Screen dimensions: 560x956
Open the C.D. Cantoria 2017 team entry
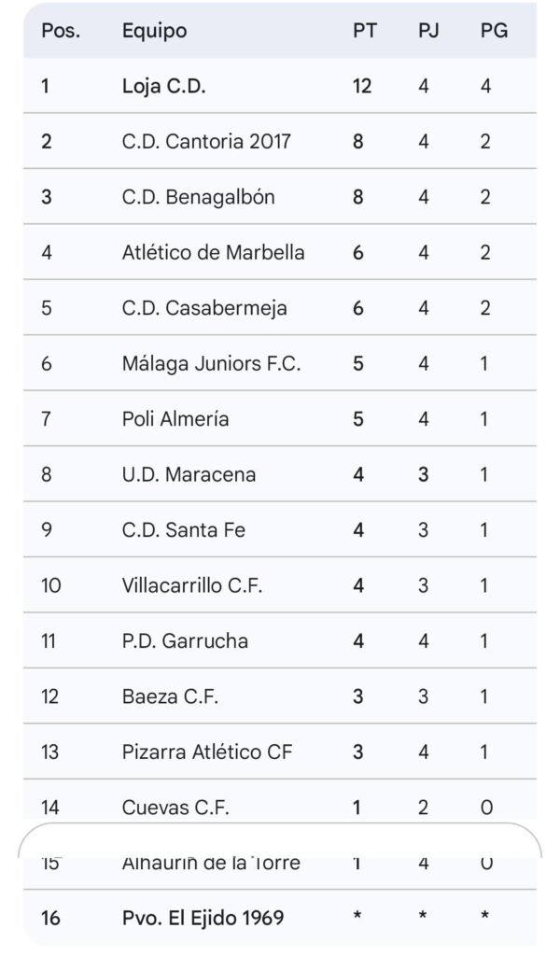coord(206,142)
